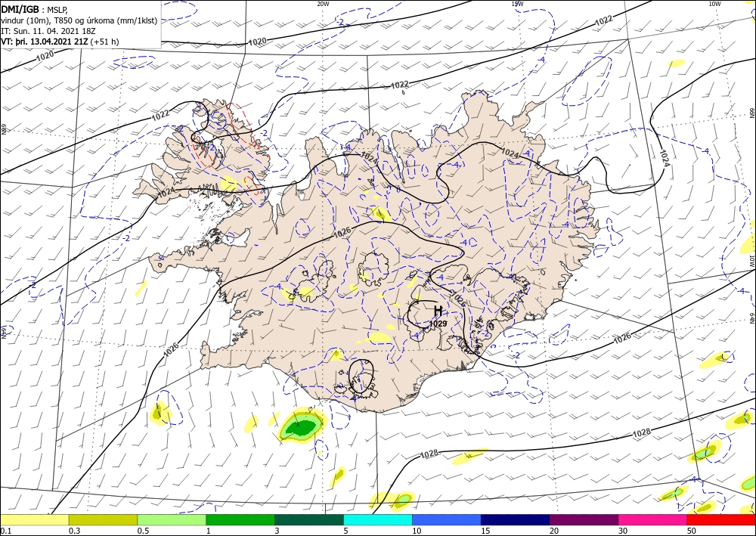Click the '15' legend value
Viewport: 756px width, 536px height.
coord(485,531)
